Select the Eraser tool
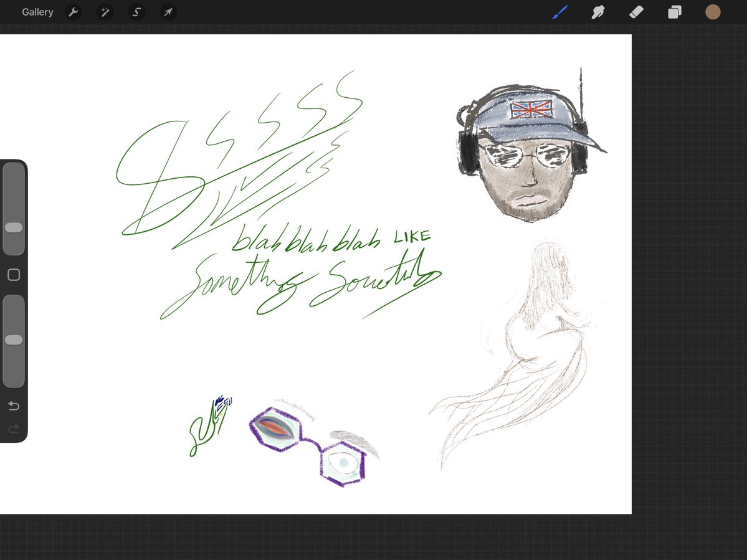The height and width of the screenshot is (560, 747). (637, 12)
